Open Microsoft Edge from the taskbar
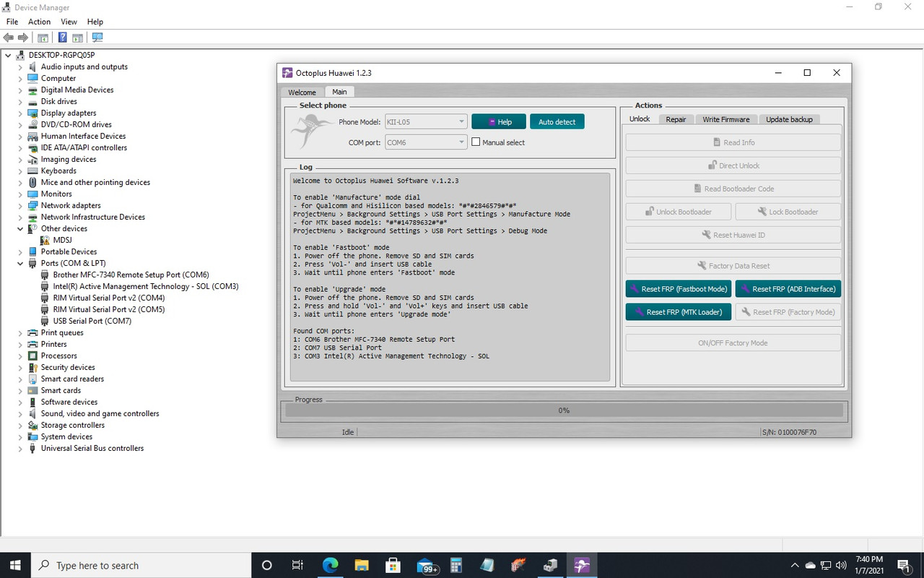This screenshot has height=578, width=924. tap(330, 565)
